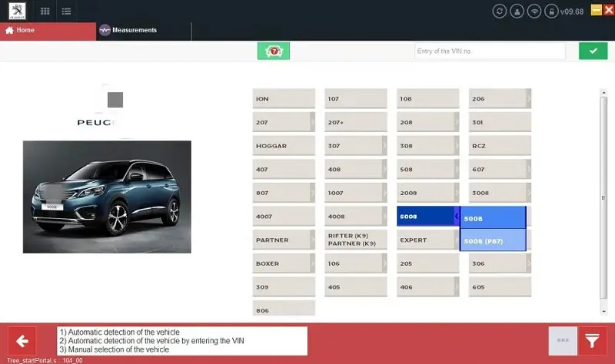Select the iON model button
The width and height of the screenshot is (615, 364).
click(284, 98)
